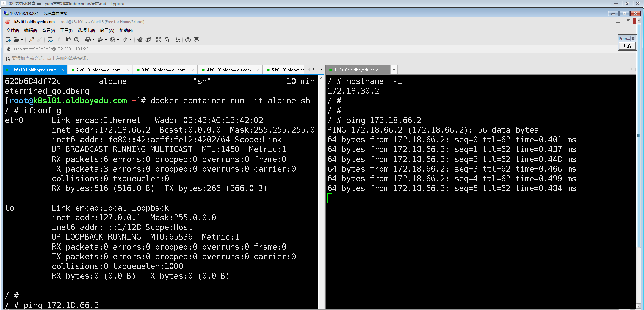
Task: Click the lock screen padlock icon
Action: coord(167,40)
